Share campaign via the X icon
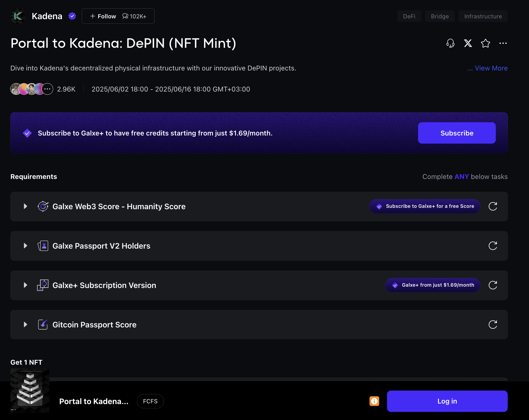The width and height of the screenshot is (529, 420). pyautogui.click(x=468, y=43)
